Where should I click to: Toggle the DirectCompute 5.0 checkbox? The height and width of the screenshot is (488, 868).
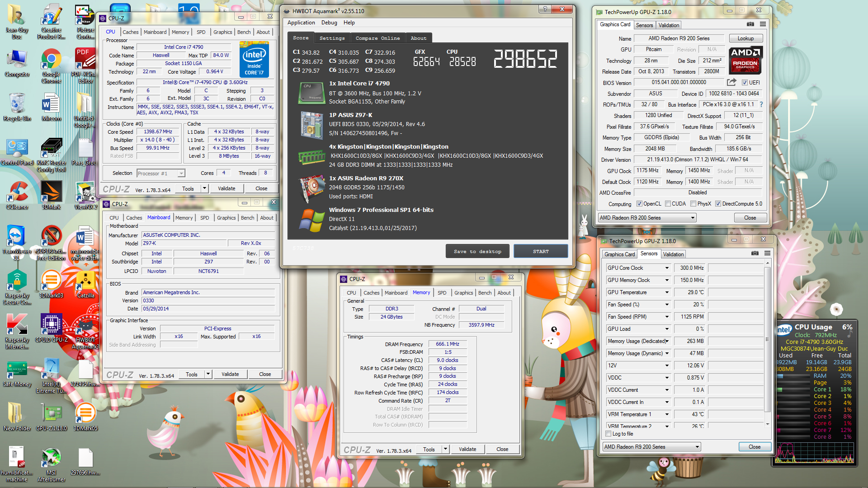[718, 204]
